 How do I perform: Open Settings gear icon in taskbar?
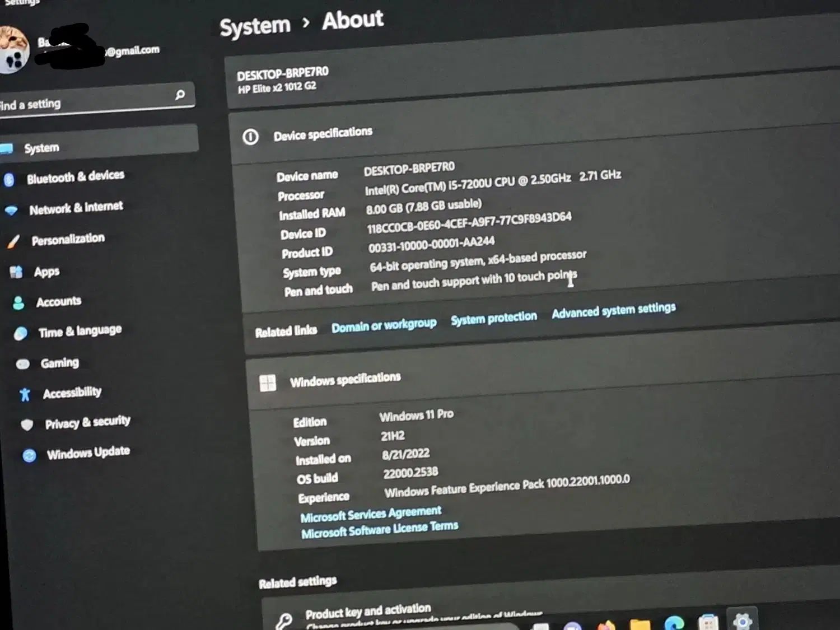[x=742, y=620]
